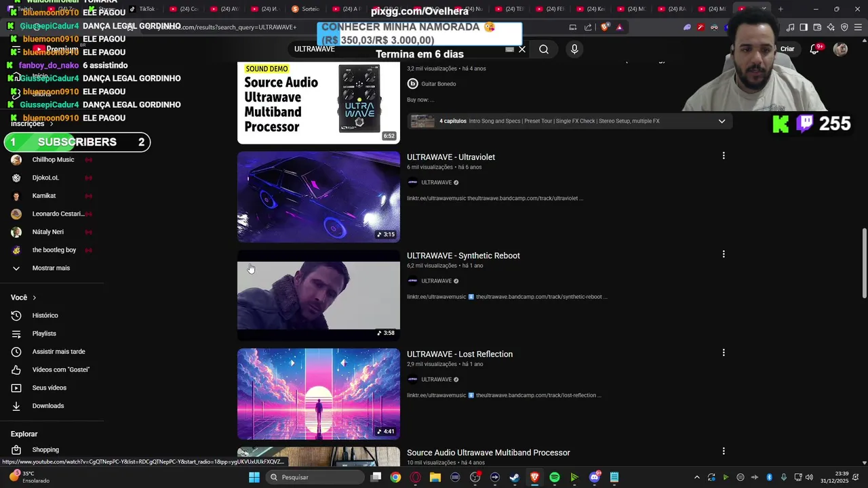Screen dimensions: 868x488
Task: Share the page using the address bar icon
Action: [x=588, y=27]
